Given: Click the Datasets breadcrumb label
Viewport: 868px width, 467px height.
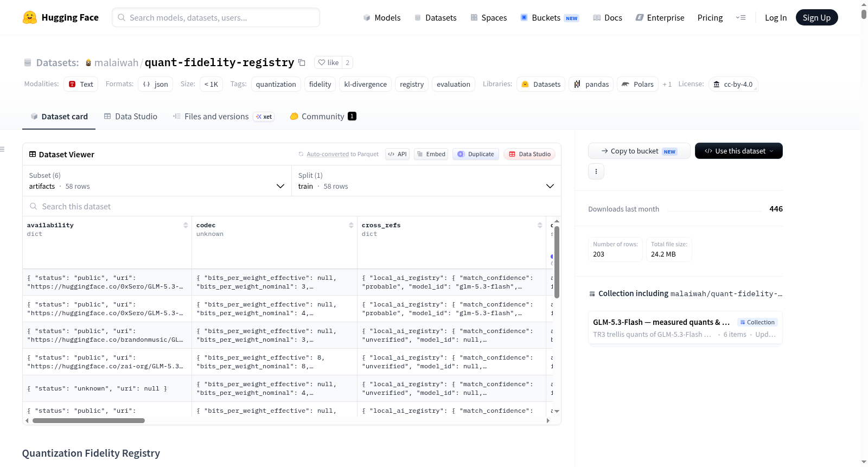Looking at the screenshot, I should coord(58,62).
